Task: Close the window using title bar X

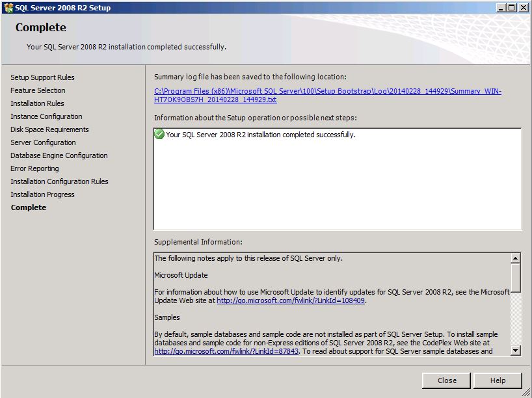Action: pyautogui.click(x=523, y=8)
